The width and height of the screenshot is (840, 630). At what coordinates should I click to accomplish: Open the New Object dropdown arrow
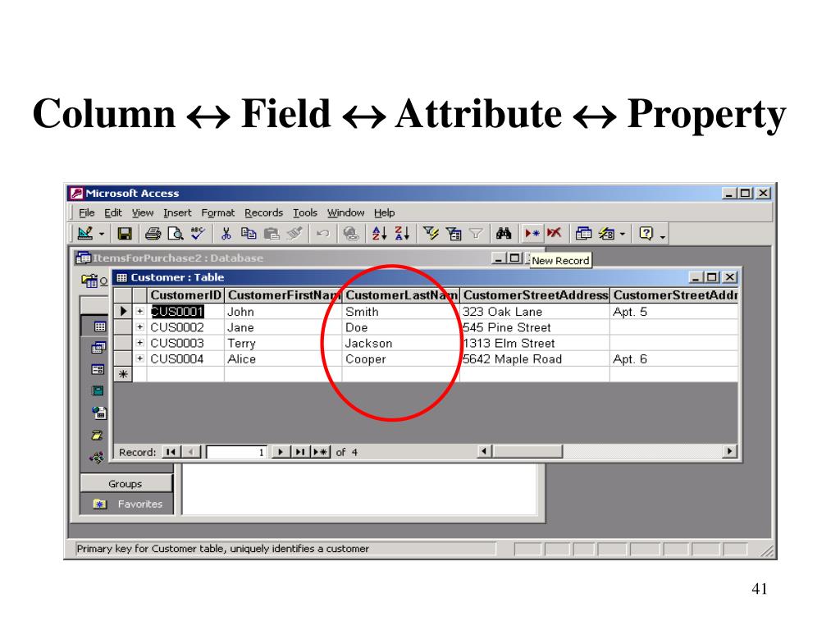(623, 234)
